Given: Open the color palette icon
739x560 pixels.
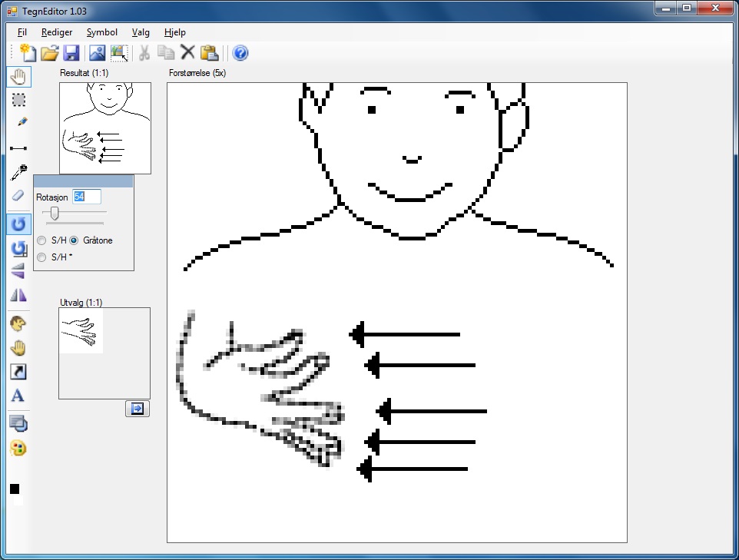Looking at the screenshot, I should coord(18,449).
